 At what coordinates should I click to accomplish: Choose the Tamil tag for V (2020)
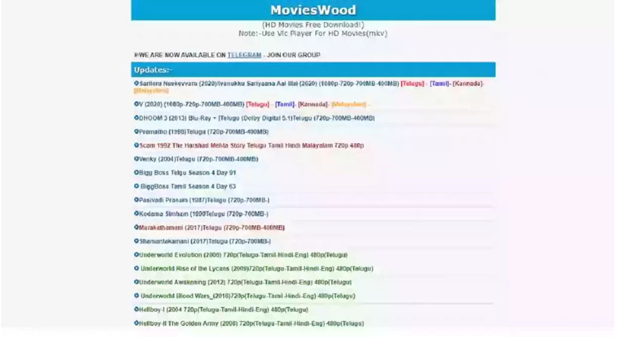point(284,105)
